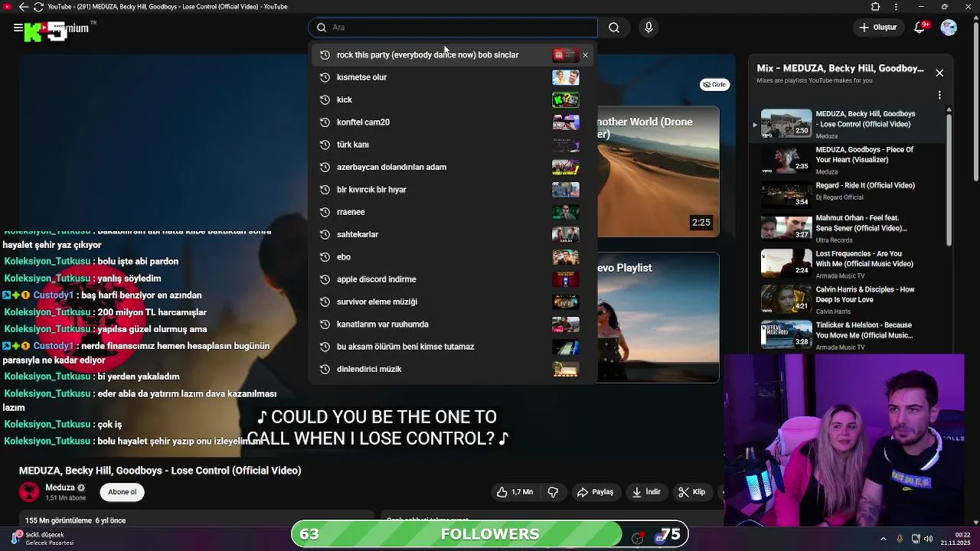
Task: Dislike the Lose Control video
Action: click(553, 492)
